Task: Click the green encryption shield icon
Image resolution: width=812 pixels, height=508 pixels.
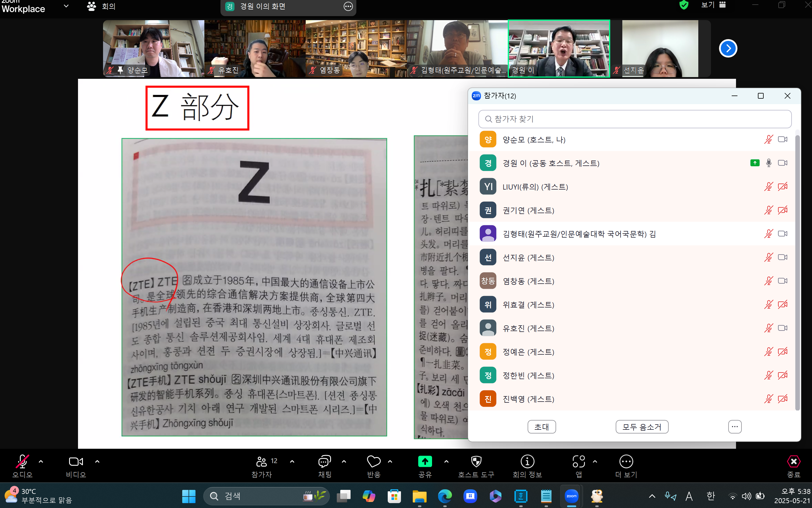Action: tap(684, 5)
